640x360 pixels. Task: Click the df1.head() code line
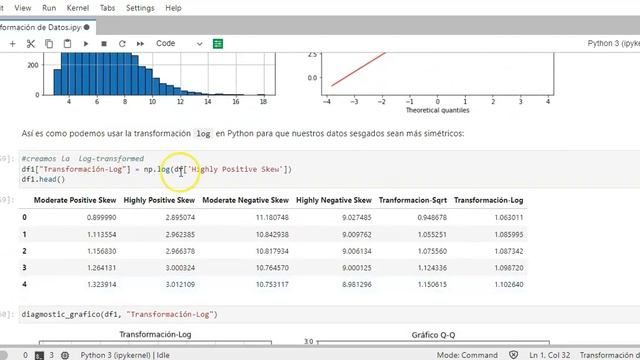[x=43, y=179]
